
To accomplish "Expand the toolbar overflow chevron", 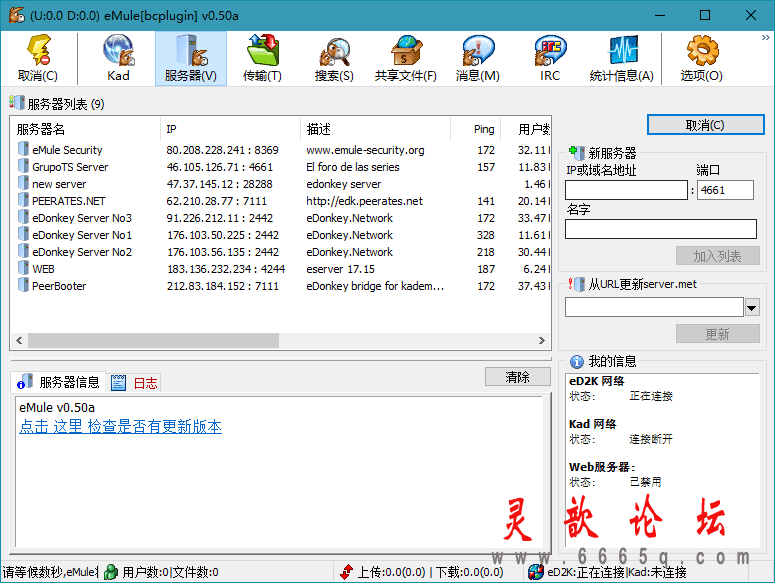I will click(x=765, y=38).
